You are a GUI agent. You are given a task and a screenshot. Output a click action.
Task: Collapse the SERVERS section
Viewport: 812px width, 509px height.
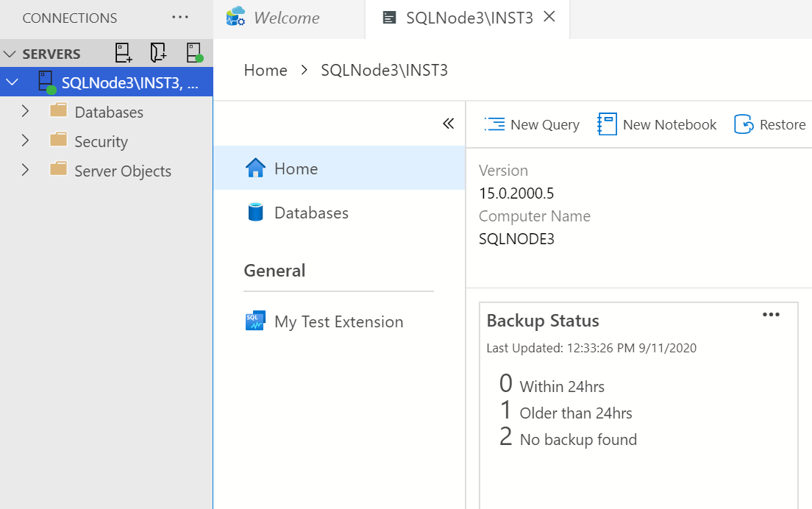[10, 54]
